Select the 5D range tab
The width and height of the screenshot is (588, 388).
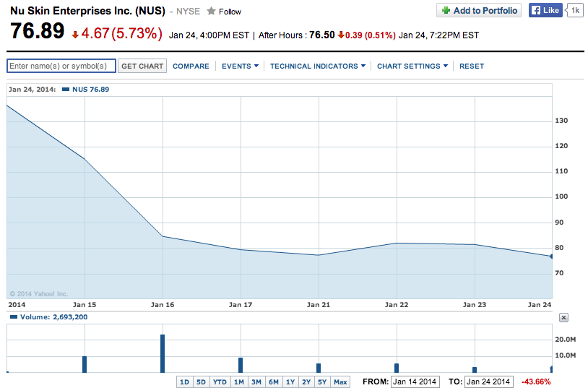[x=202, y=382]
